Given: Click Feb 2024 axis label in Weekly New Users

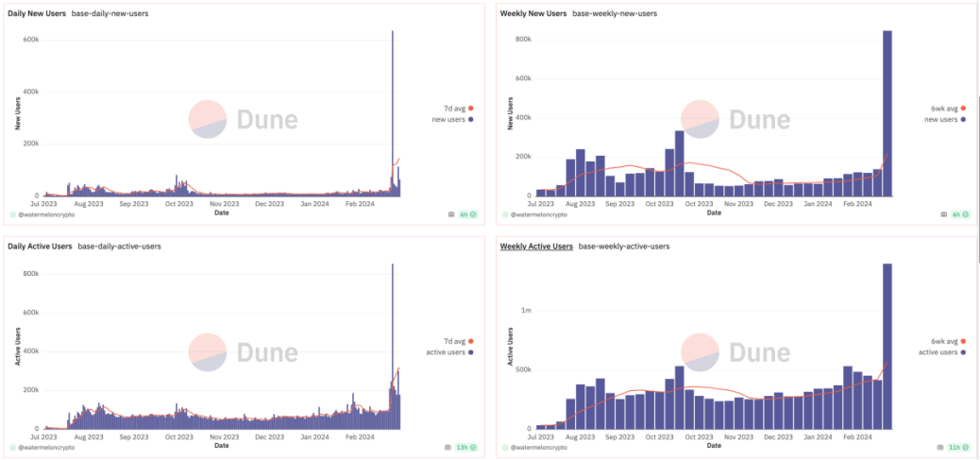Looking at the screenshot, I should pyautogui.click(x=856, y=204).
